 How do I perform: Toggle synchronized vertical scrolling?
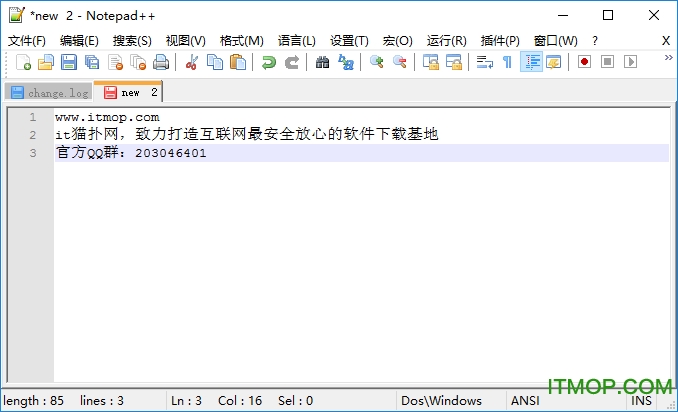[x=431, y=62]
